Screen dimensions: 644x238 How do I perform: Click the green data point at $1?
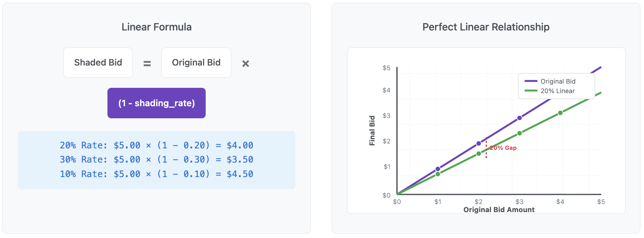438,174
